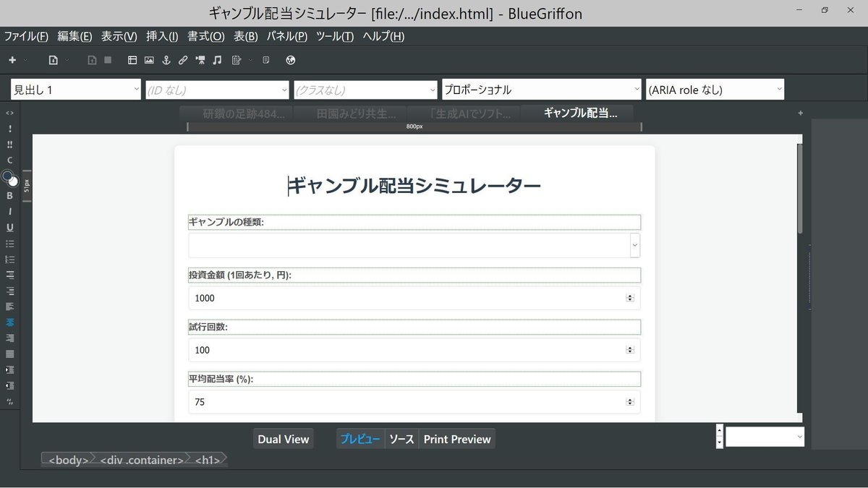
Task: Switch to the ソース view button
Action: point(401,439)
